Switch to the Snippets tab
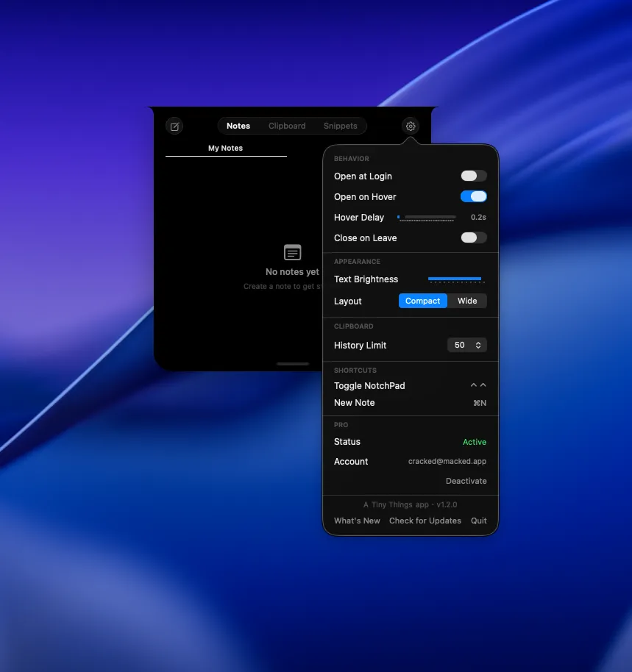 point(341,126)
